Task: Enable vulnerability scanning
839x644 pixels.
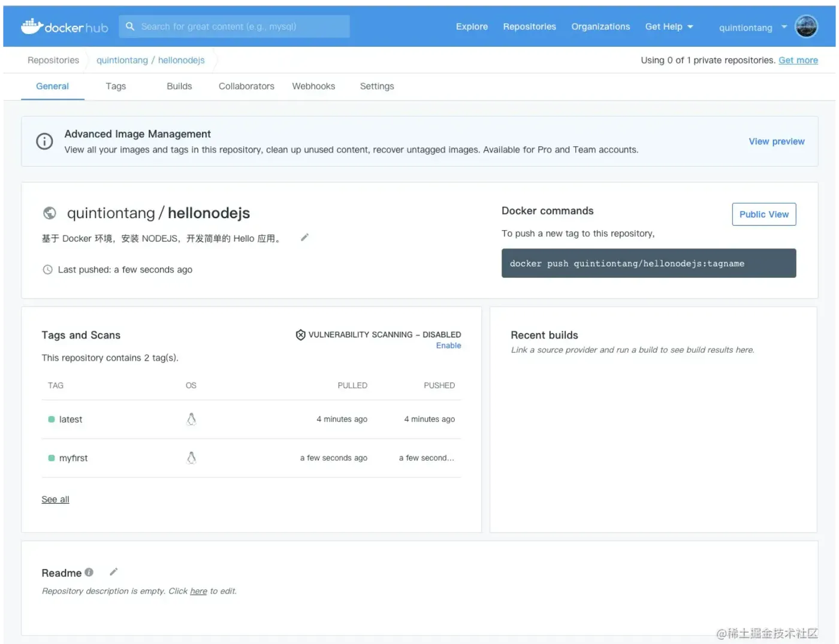Action: click(x=448, y=346)
